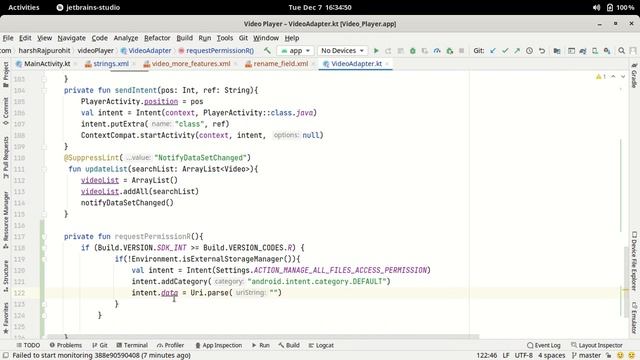Viewport: 640px width, 360px height.
Task: Open SDK Manager icon
Action: coord(607,51)
